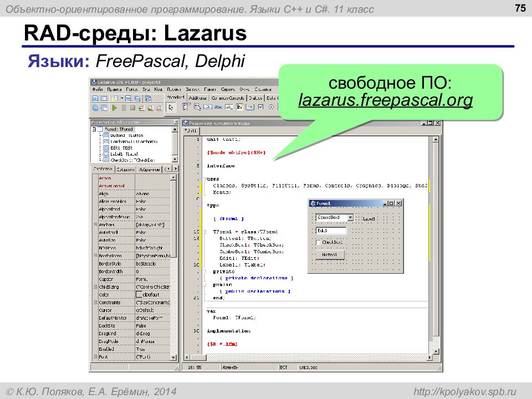Pick the selection arrow in component palette
Image resolution: width=532 pixels, height=399 pixels.
coord(171,108)
